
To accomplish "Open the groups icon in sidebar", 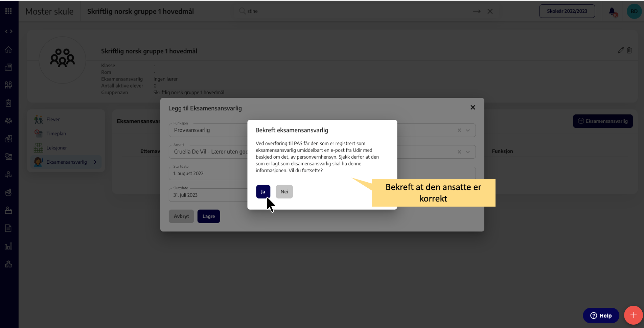I will 8,121.
